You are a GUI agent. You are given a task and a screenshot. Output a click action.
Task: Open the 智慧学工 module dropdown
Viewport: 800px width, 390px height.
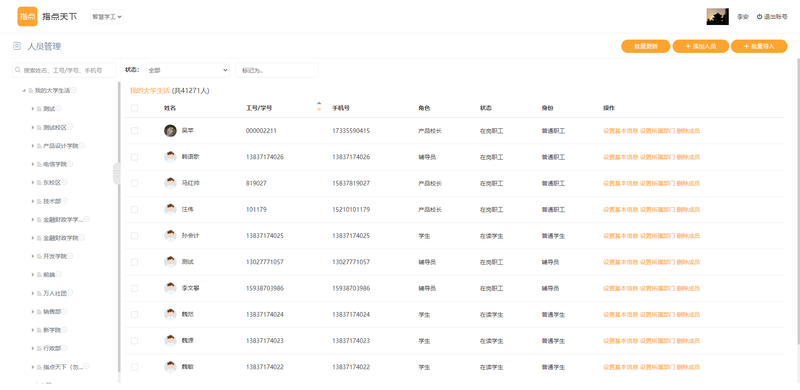pos(107,16)
